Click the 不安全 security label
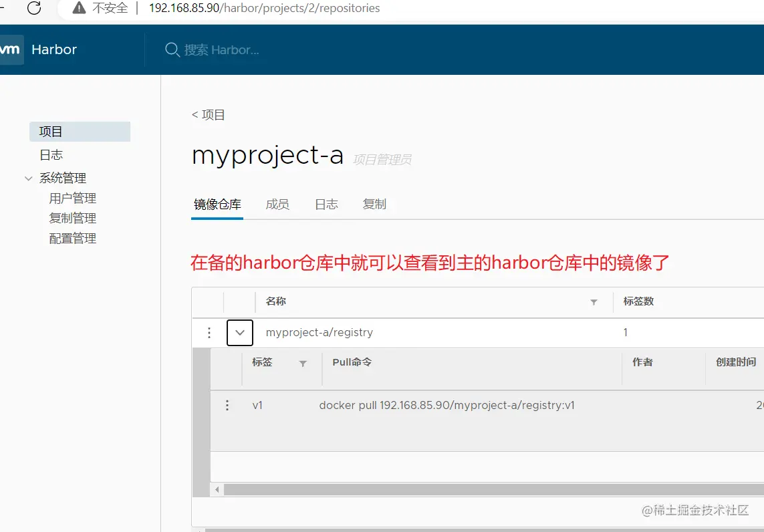 coord(110,8)
